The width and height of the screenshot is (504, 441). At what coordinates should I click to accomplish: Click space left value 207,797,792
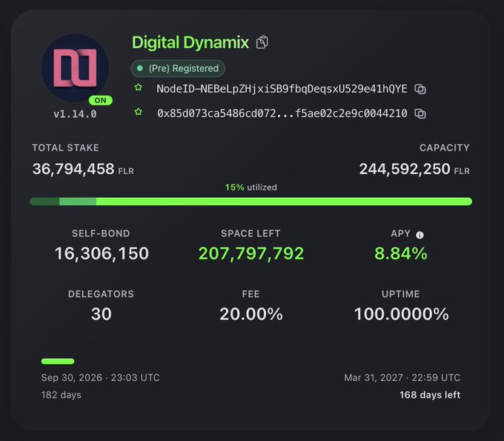coord(251,253)
